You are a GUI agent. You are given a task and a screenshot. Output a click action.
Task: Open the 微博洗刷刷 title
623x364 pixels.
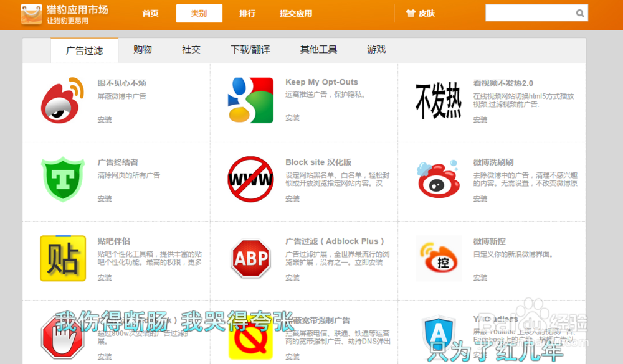coord(493,162)
